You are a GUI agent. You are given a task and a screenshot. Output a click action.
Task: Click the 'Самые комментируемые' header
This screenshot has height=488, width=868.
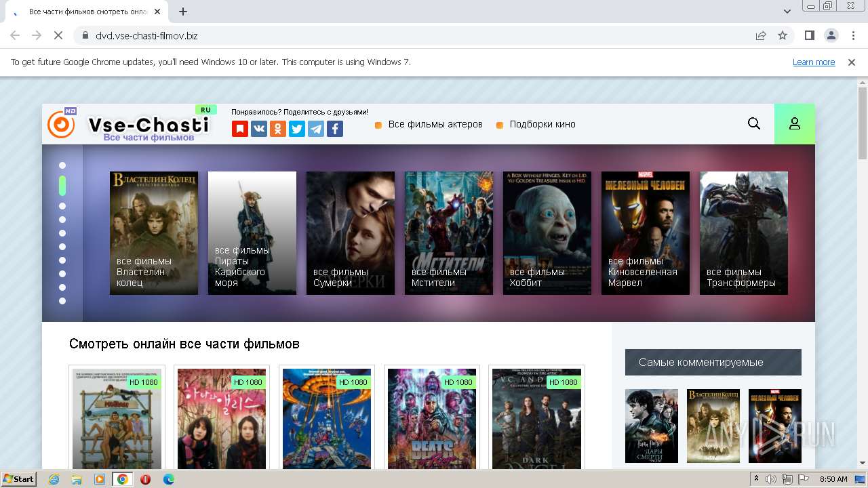[x=713, y=362]
